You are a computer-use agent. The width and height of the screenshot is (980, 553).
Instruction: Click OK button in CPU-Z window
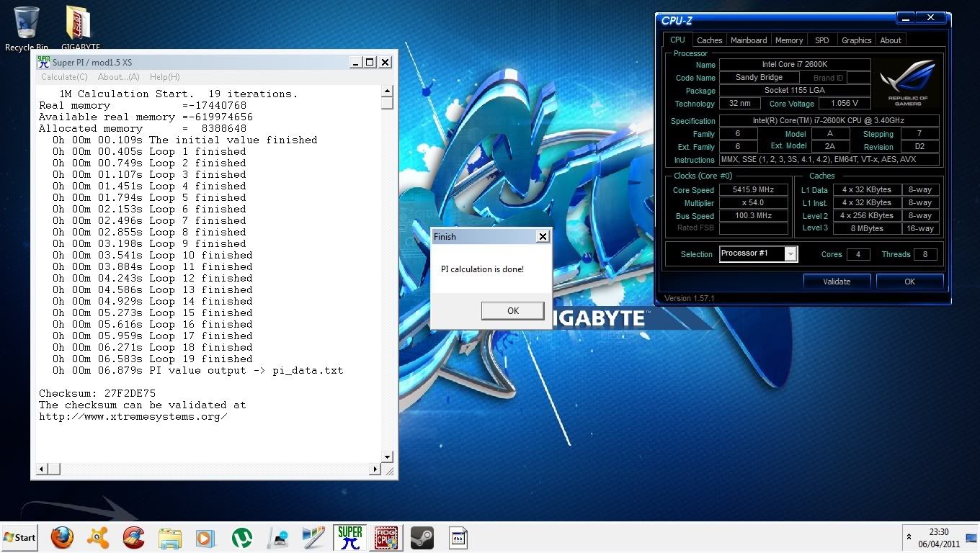(x=909, y=282)
